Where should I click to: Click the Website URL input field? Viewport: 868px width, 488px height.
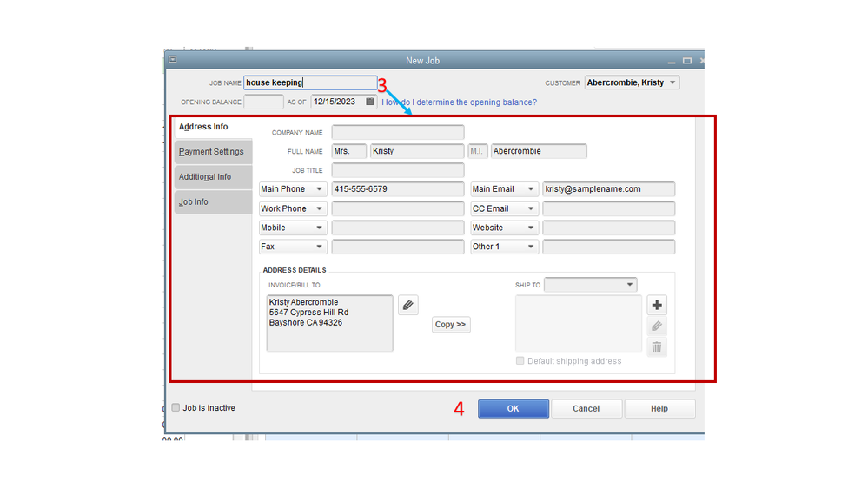point(608,228)
